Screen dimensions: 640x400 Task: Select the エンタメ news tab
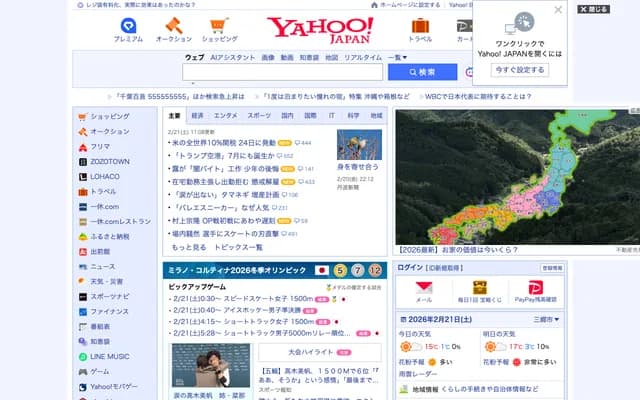(x=225, y=116)
